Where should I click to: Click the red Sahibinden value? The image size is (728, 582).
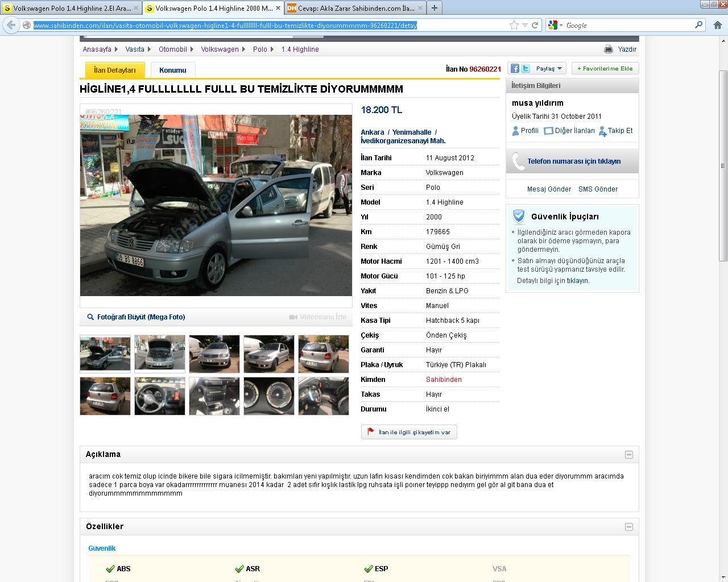(x=444, y=380)
